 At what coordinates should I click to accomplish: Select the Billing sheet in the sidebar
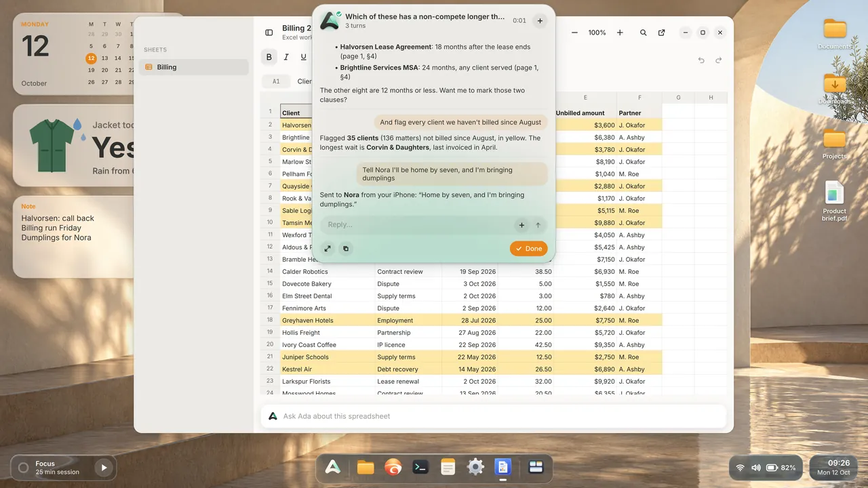point(194,67)
